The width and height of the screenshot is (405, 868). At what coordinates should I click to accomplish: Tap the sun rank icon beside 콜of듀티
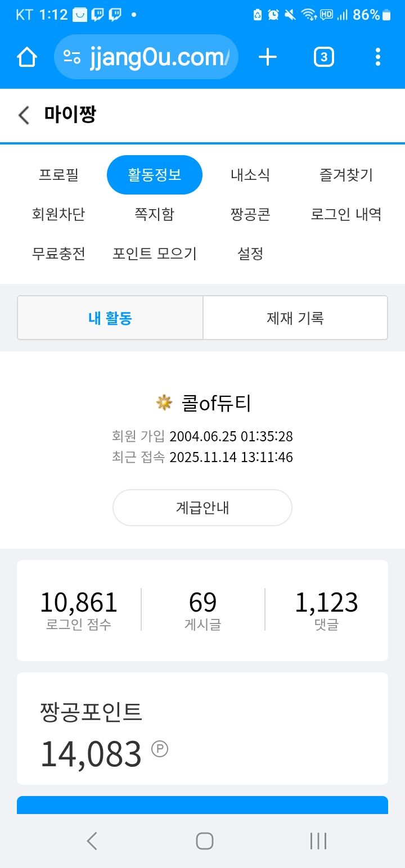(x=164, y=403)
